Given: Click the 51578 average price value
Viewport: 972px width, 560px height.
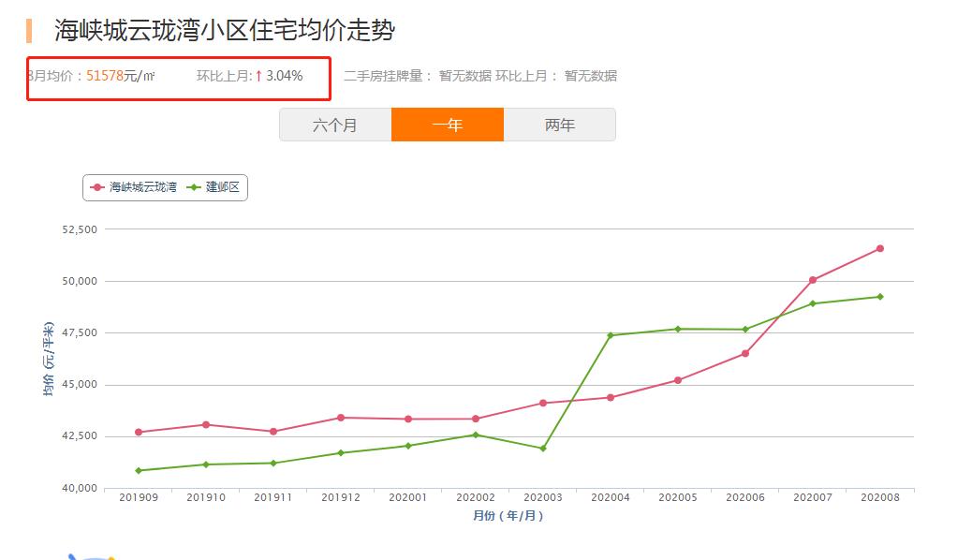Looking at the screenshot, I should coord(105,76).
